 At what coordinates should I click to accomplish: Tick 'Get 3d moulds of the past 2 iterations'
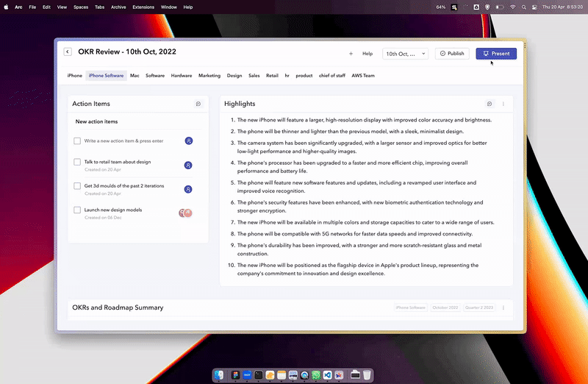77,186
